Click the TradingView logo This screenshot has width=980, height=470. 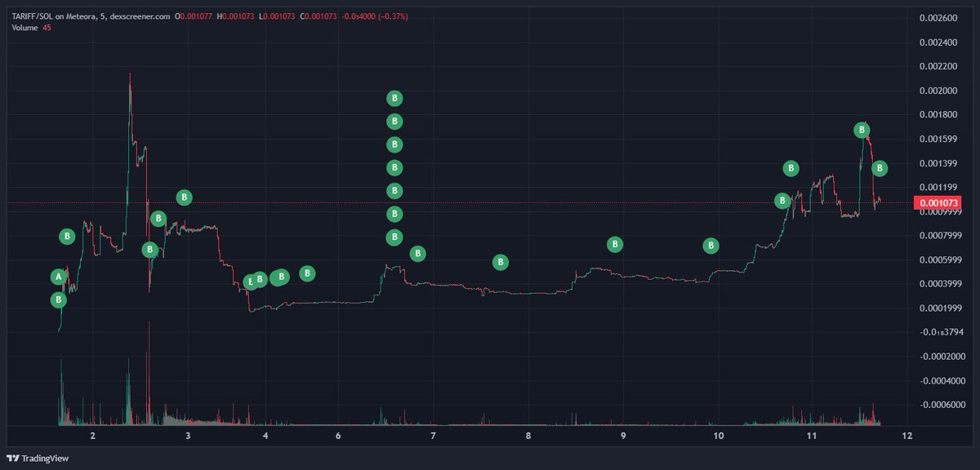coord(37,458)
